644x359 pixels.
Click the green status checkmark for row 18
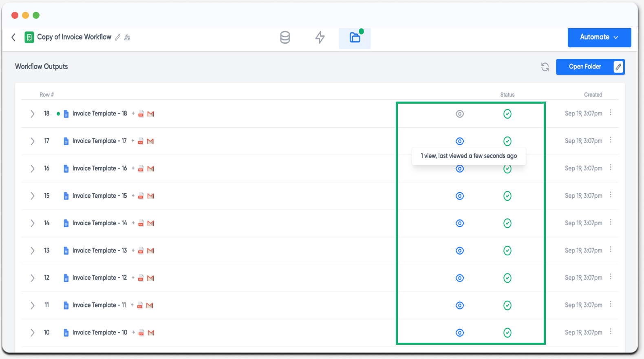click(x=507, y=114)
